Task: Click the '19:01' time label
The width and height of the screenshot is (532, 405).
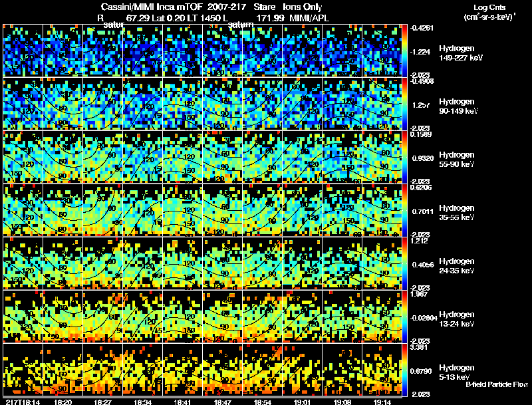Action: 303,402
